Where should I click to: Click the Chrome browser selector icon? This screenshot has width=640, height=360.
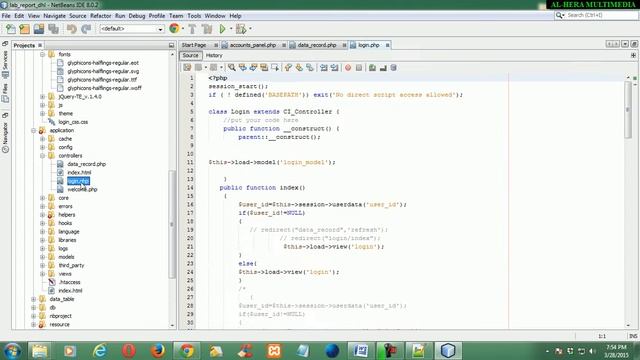[x=174, y=29]
